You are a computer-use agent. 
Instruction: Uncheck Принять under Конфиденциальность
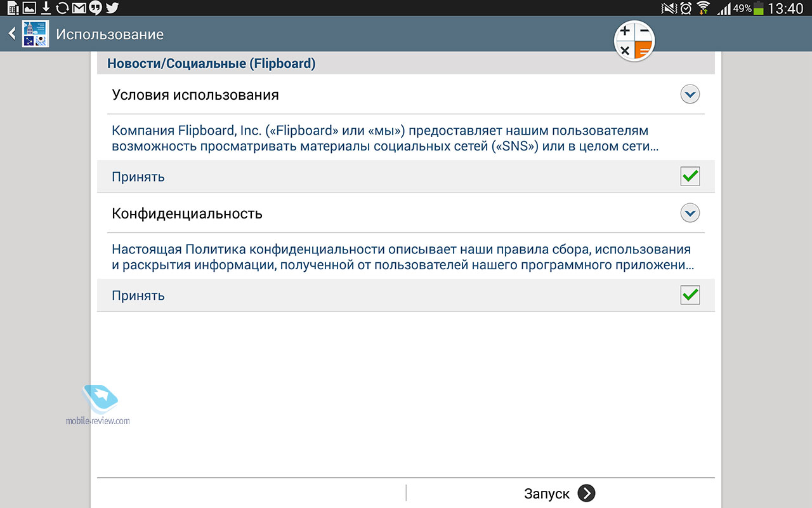point(690,295)
